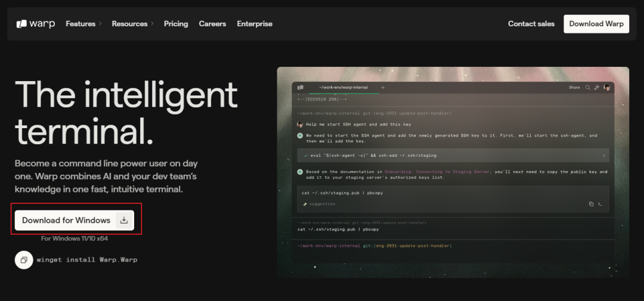
Task: Click the download arrow icon on the button
Action: [x=124, y=220]
